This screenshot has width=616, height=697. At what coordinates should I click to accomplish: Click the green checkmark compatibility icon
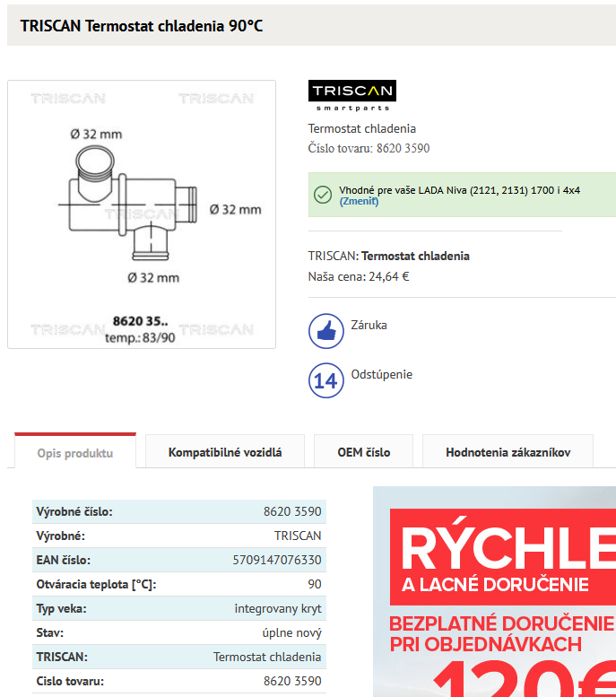[x=323, y=195]
